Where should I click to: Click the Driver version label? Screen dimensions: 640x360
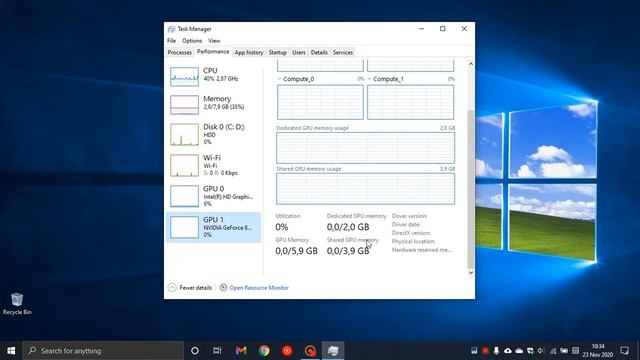click(409, 216)
